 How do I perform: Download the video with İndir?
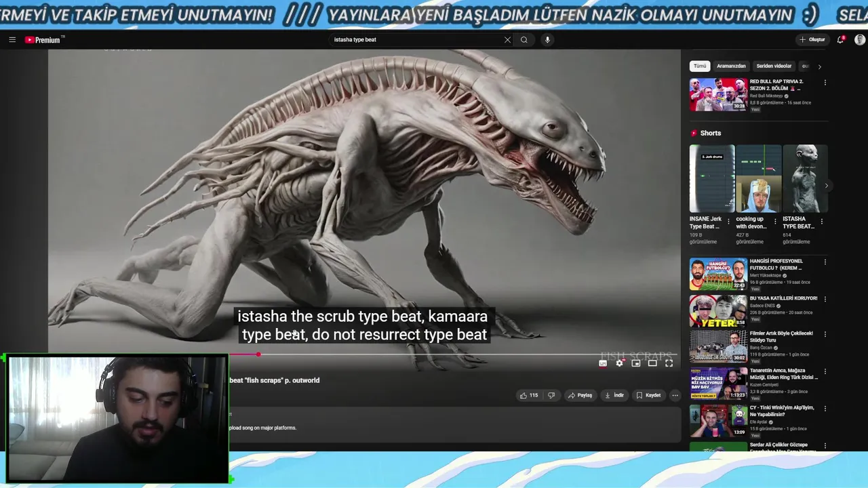click(x=614, y=395)
